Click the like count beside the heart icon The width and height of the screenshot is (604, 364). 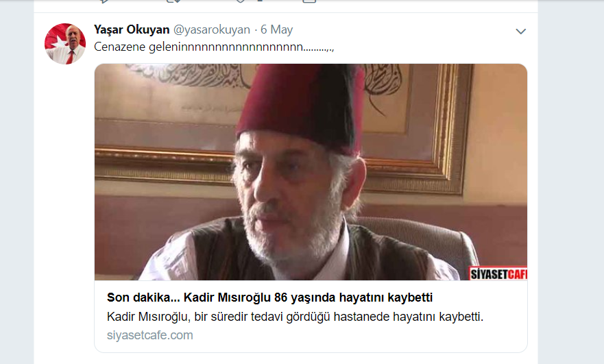260,1
